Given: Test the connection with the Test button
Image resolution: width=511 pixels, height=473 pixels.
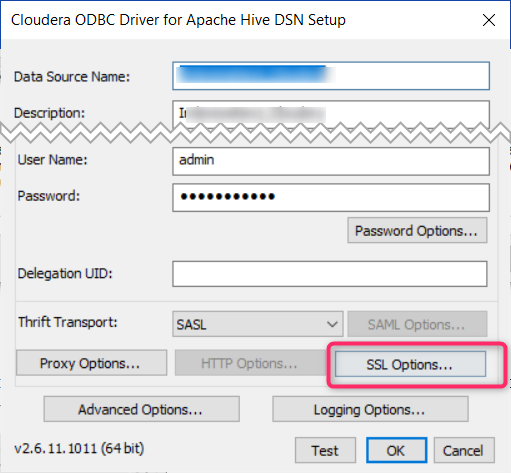Looking at the screenshot, I should click(x=325, y=450).
